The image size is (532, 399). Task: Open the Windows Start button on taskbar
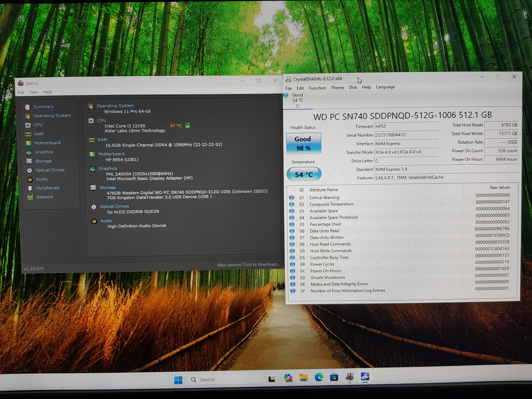(178, 380)
